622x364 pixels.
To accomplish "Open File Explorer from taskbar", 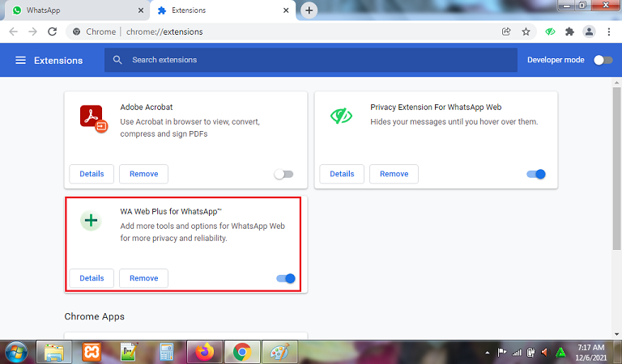I will [x=54, y=352].
